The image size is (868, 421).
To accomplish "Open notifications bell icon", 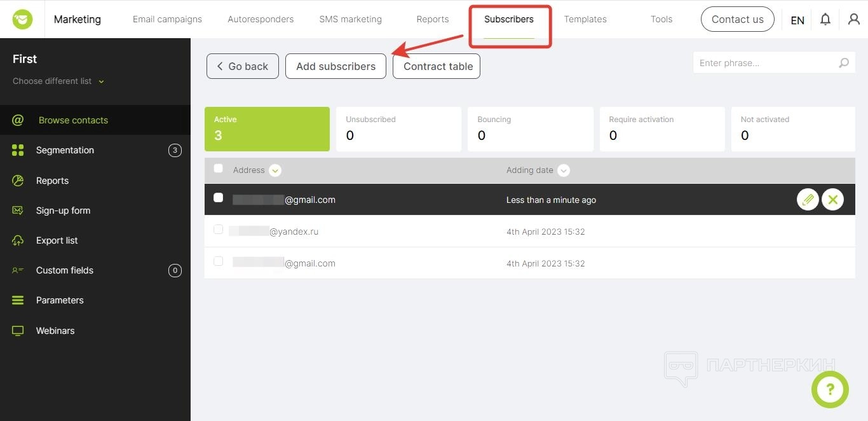I will (x=825, y=19).
